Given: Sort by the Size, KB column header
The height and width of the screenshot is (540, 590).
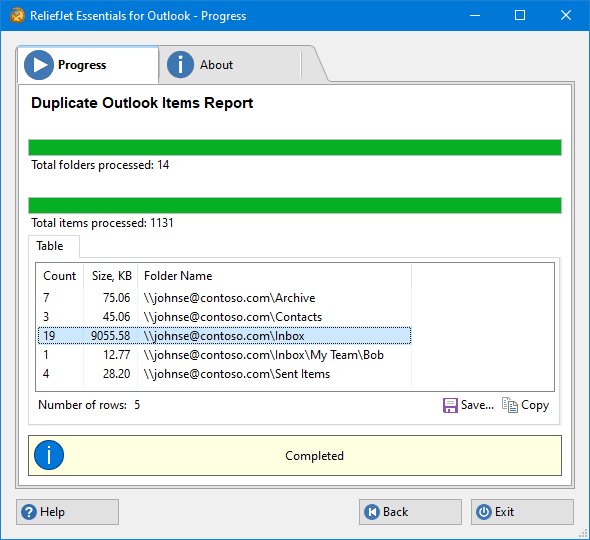Looking at the screenshot, I should 112,276.
